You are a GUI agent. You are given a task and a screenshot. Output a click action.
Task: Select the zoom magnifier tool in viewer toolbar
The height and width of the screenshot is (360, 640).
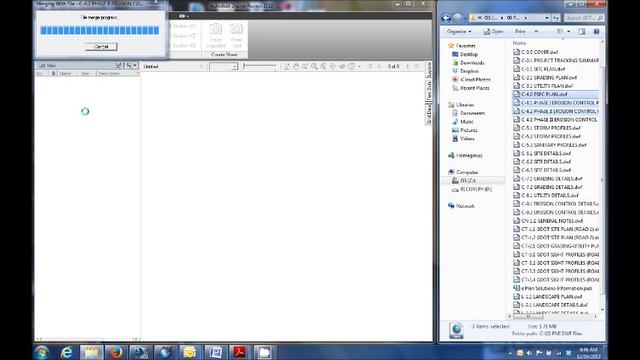pos(314,66)
